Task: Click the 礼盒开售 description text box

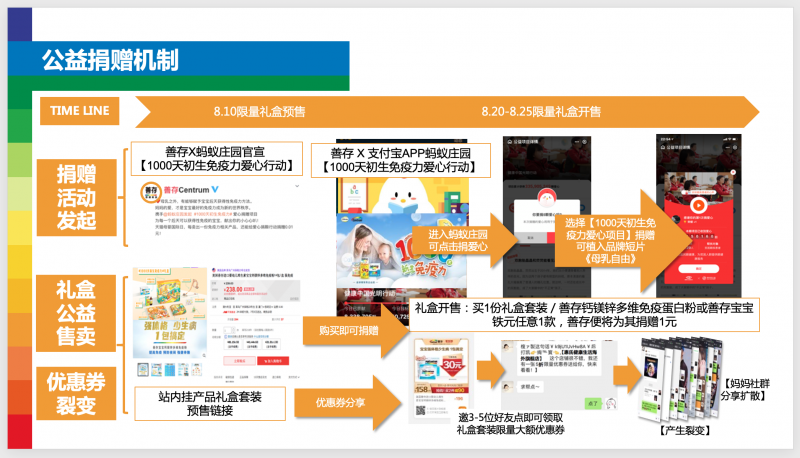Action: (x=584, y=315)
